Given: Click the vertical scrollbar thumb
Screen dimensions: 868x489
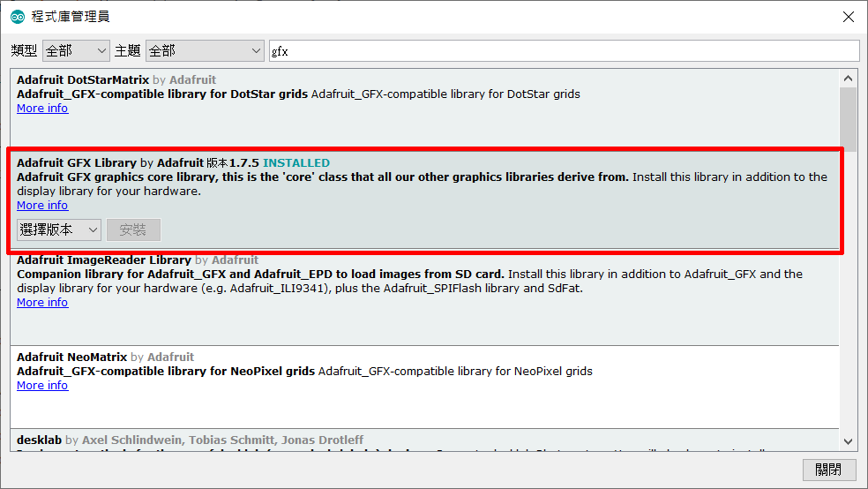Looking at the screenshot, I should (848, 118).
